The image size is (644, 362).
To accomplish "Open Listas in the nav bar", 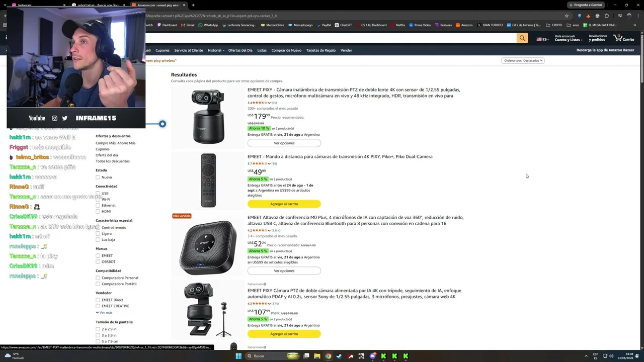I will pyautogui.click(x=262, y=50).
